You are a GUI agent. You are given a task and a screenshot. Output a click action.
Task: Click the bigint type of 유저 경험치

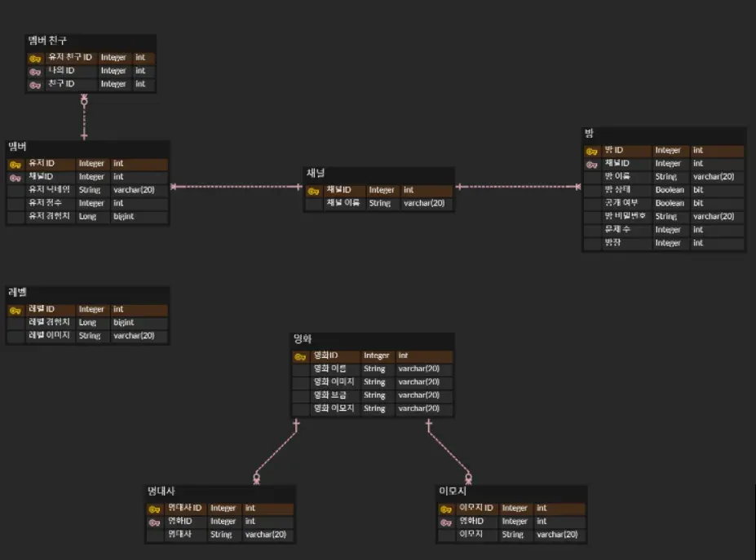pyautogui.click(x=123, y=217)
